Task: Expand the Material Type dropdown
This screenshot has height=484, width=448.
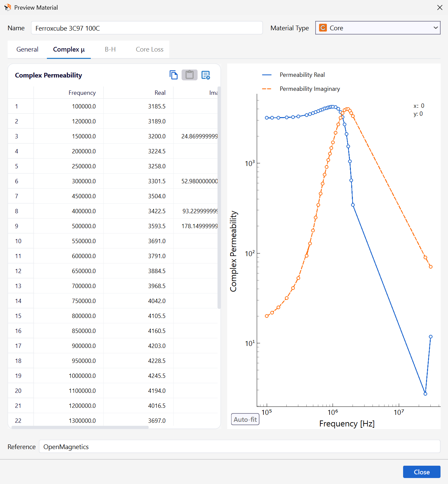Action: tap(378, 28)
